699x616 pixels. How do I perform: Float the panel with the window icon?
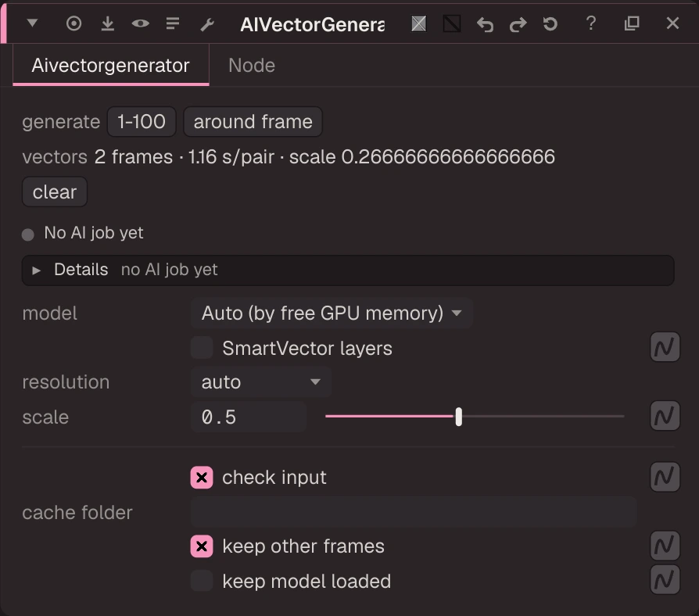632,23
